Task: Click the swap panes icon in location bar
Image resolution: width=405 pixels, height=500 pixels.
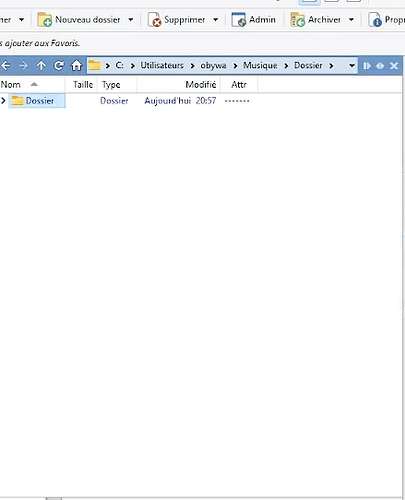Action: tap(380, 66)
